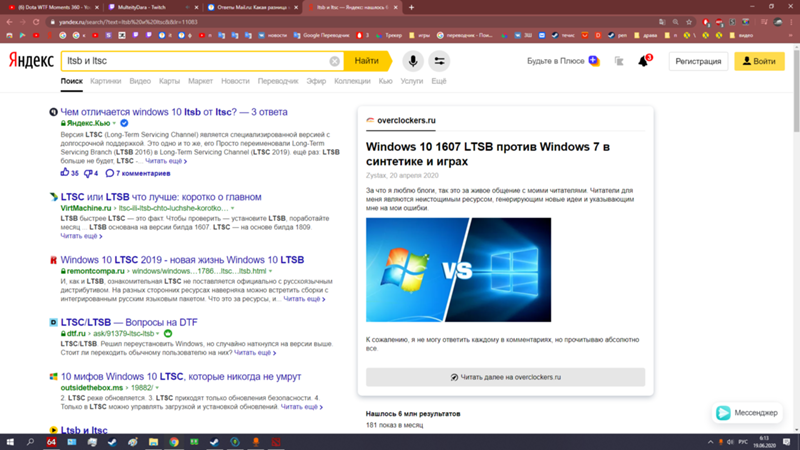The image size is (800, 450).
Task: Switch to the Новости tab
Action: [235, 81]
